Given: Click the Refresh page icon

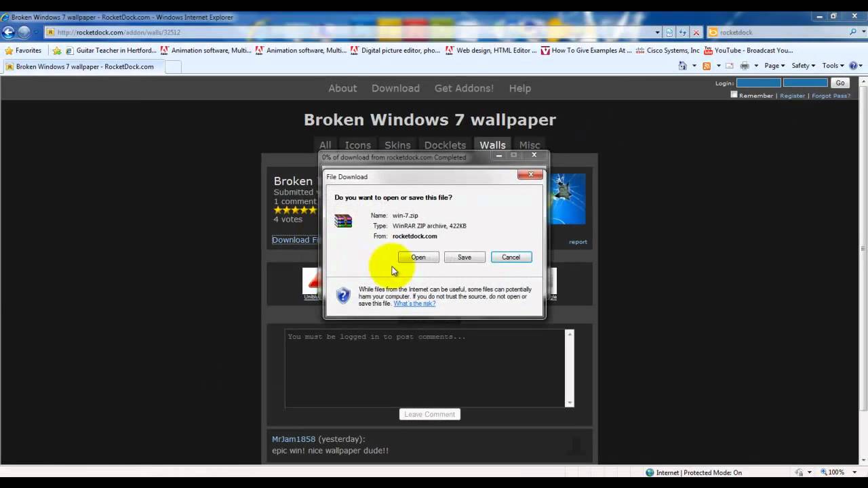Looking at the screenshot, I should pyautogui.click(x=683, y=32).
